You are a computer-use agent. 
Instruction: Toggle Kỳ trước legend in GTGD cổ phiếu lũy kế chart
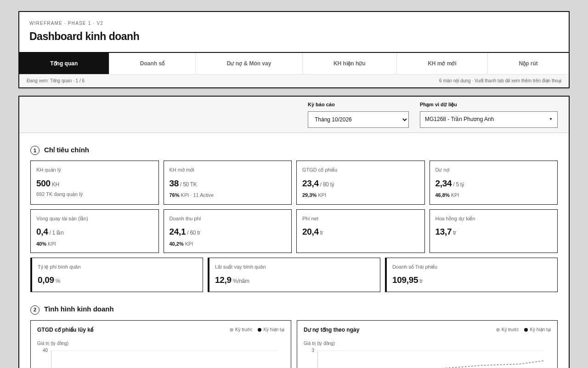point(241,330)
